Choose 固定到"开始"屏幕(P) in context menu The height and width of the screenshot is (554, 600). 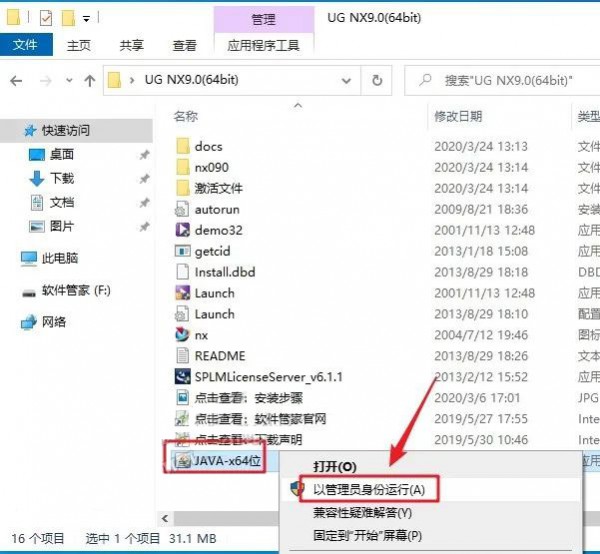pyautogui.click(x=367, y=536)
